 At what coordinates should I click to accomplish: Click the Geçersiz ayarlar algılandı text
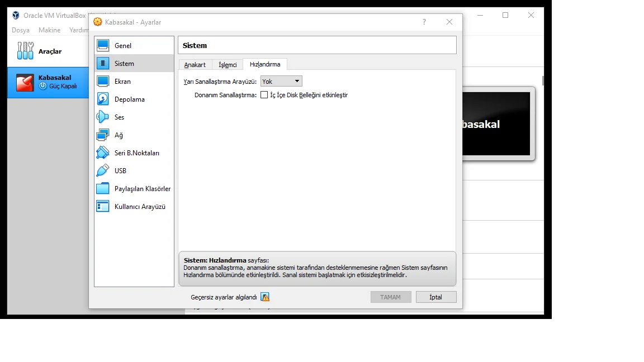224,297
